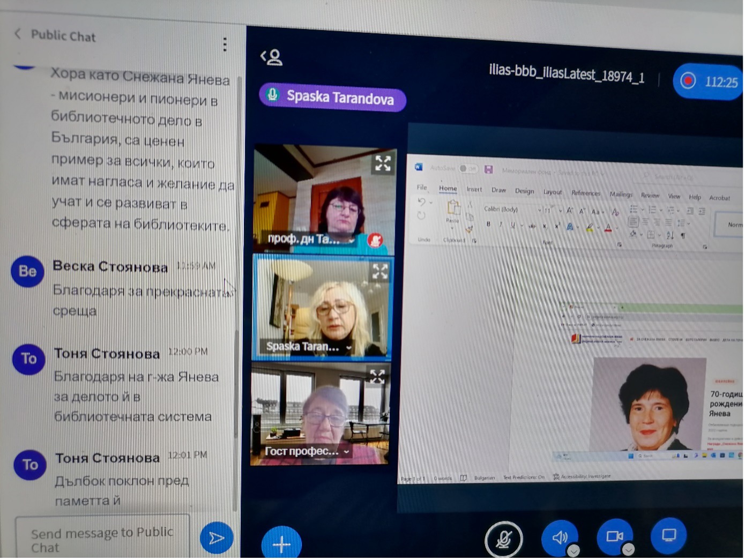
Task: Expand проф. дн webcam to fullscreen
Action: [383, 163]
